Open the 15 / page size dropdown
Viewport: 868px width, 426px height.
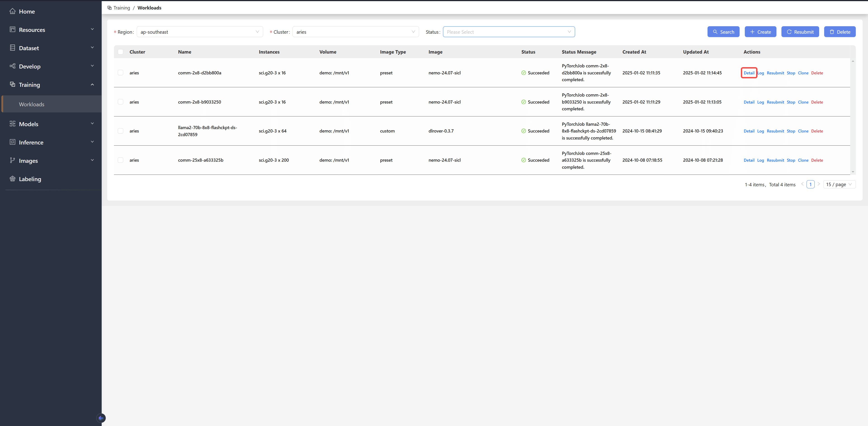pyautogui.click(x=839, y=184)
